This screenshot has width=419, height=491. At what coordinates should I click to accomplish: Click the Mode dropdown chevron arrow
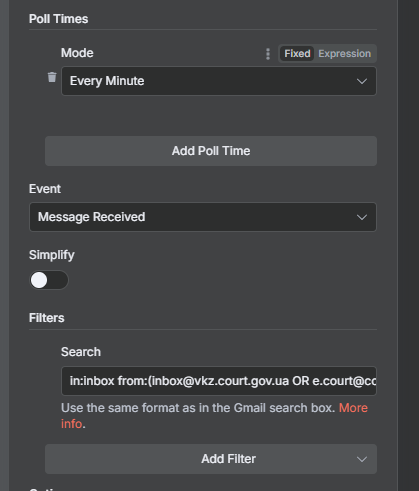pyautogui.click(x=362, y=81)
